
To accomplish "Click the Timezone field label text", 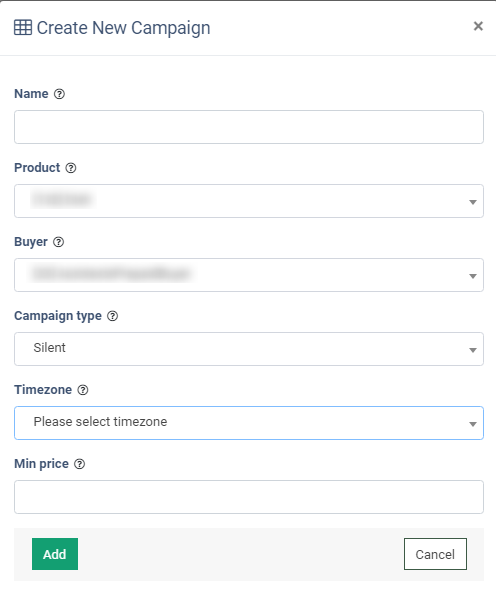I will [x=43, y=390].
